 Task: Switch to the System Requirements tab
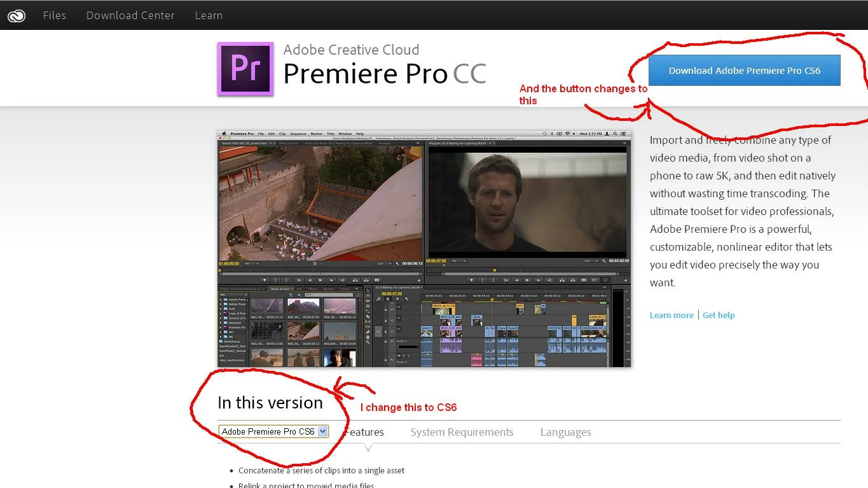(x=462, y=432)
